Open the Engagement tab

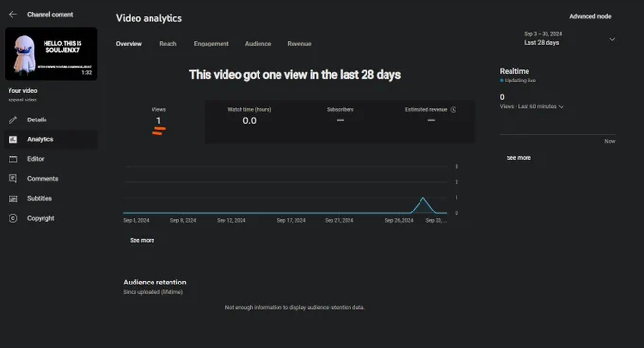211,44
